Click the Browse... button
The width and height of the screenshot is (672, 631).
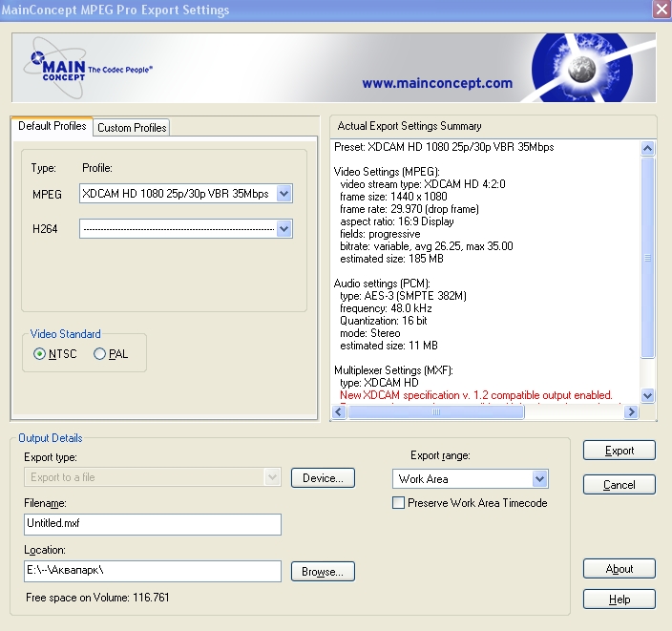[x=323, y=572]
